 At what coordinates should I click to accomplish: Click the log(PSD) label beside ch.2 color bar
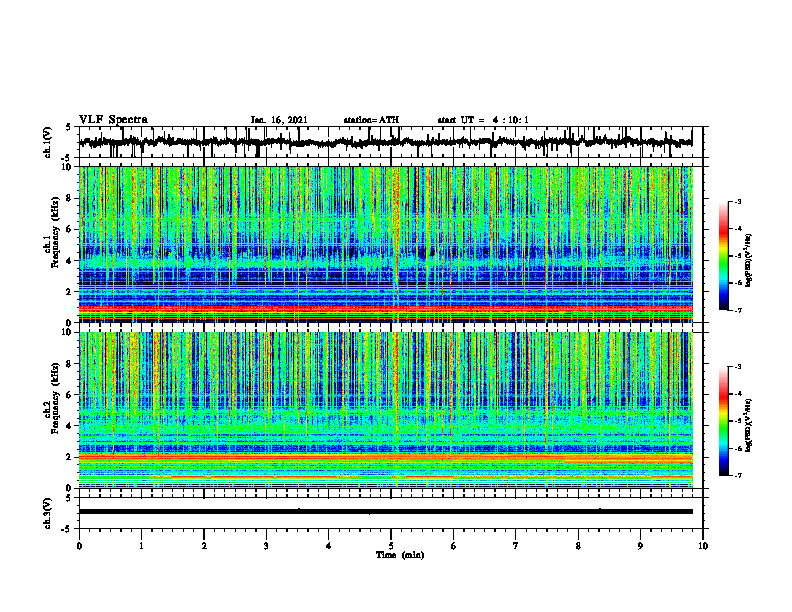pos(749,424)
